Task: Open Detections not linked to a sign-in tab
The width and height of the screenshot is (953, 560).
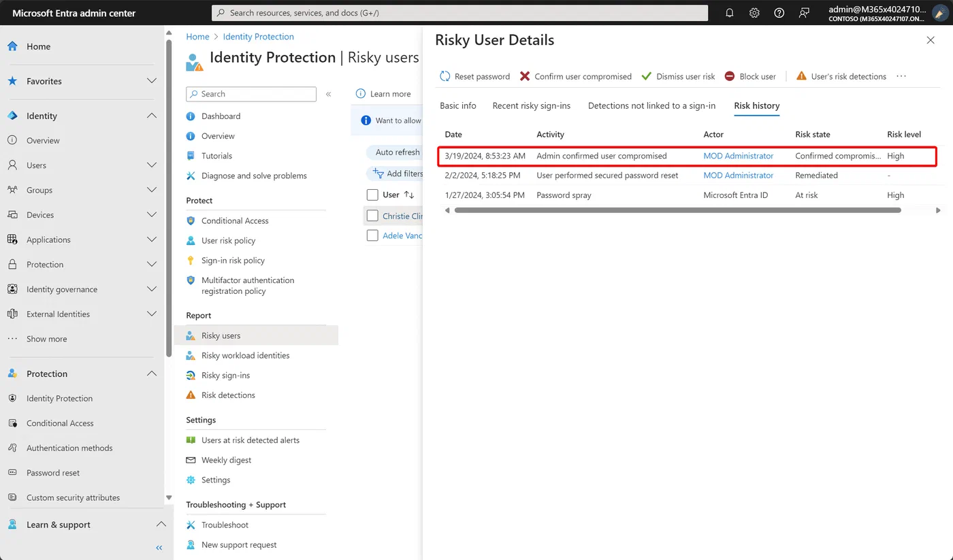Action: [652, 105]
